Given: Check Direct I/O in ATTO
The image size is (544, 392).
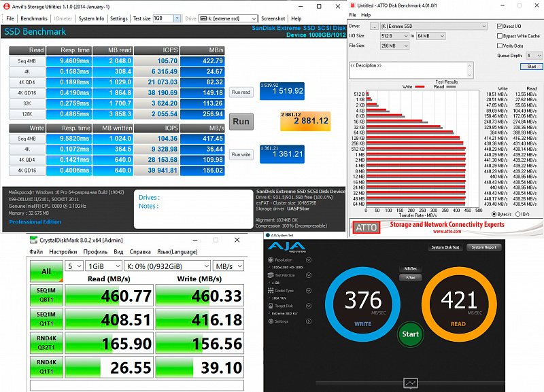Looking at the screenshot, I should click(x=500, y=26).
